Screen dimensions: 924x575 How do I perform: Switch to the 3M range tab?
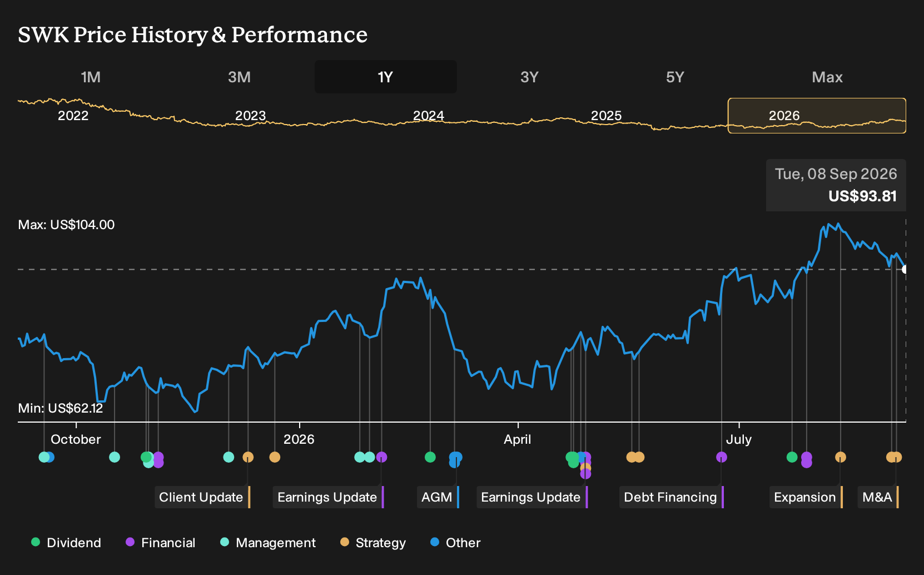tap(239, 77)
